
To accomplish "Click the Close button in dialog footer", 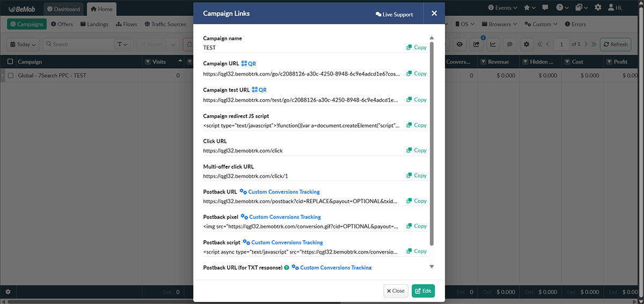I will (x=396, y=291).
